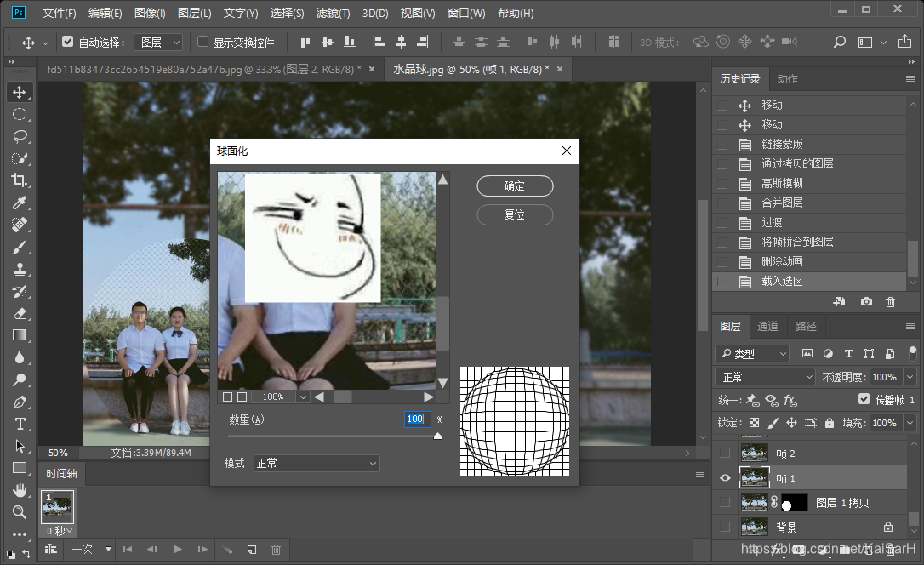The width and height of the screenshot is (924, 565).
Task: Pick the Horizontal Type tool
Action: click(19, 424)
